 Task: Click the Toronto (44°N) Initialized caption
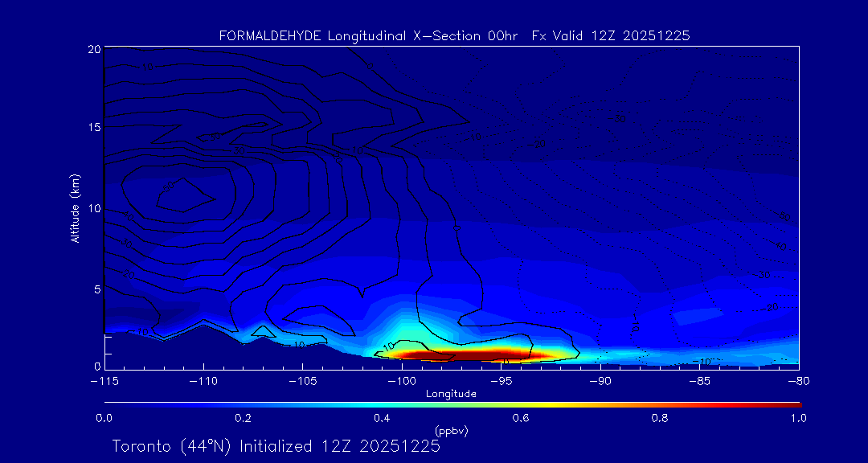click(x=276, y=446)
